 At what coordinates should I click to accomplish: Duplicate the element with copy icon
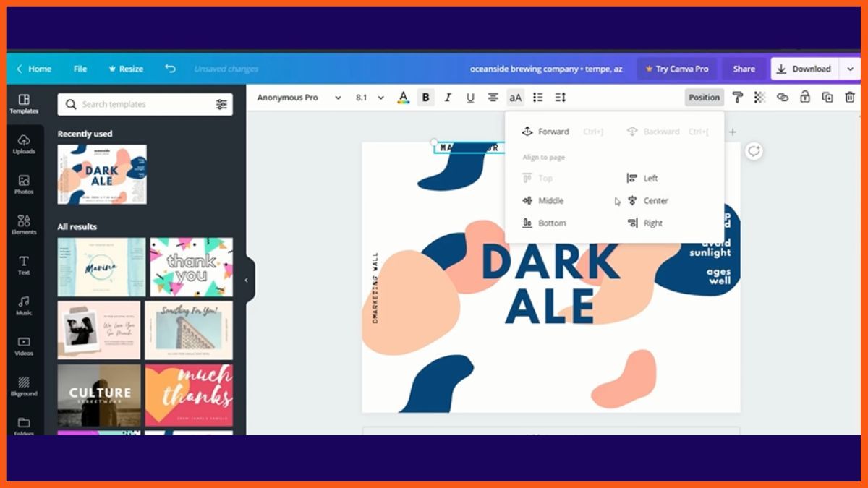[827, 98]
